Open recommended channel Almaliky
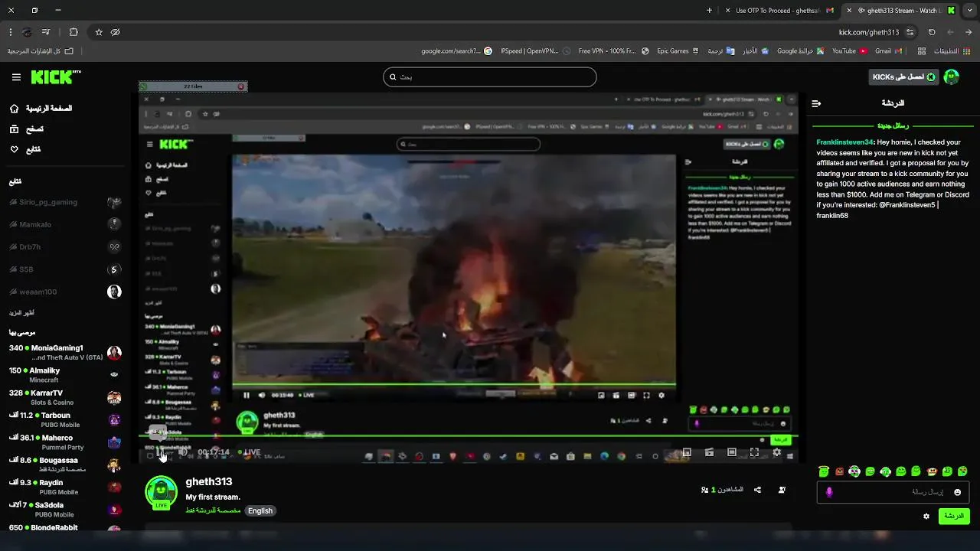 65,375
